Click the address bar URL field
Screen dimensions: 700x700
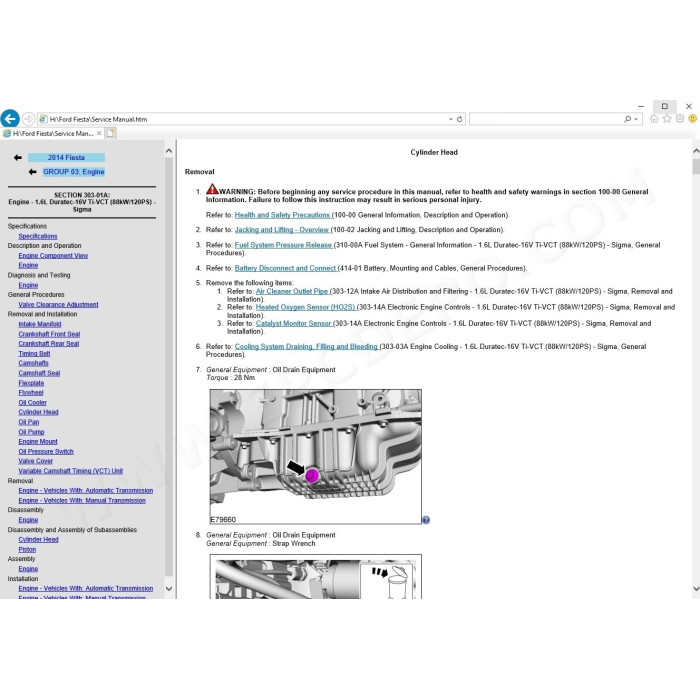click(x=250, y=119)
